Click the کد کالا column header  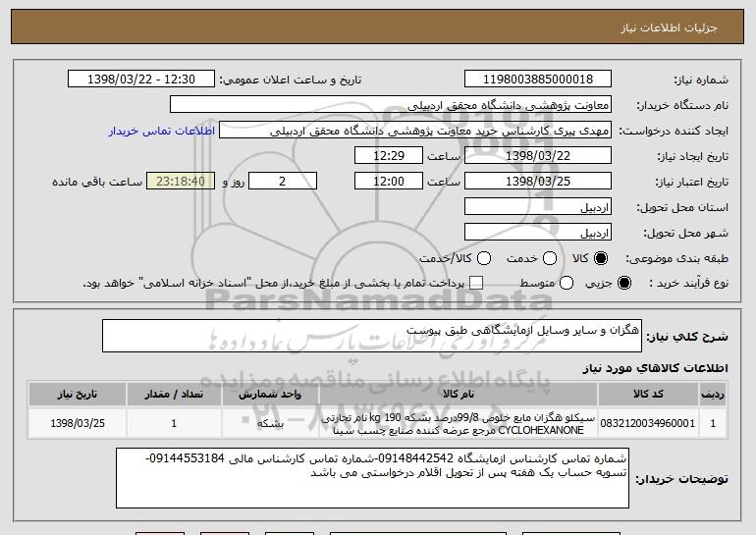tap(648, 395)
